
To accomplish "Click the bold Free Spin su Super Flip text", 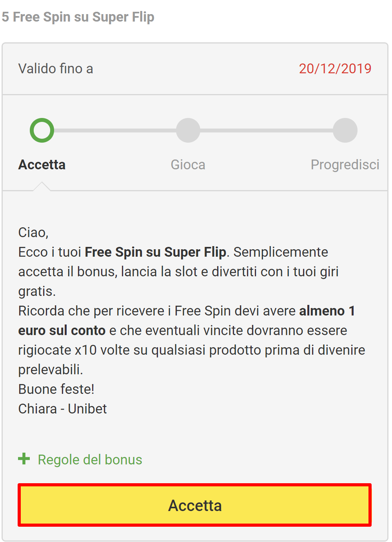I will 155,252.
